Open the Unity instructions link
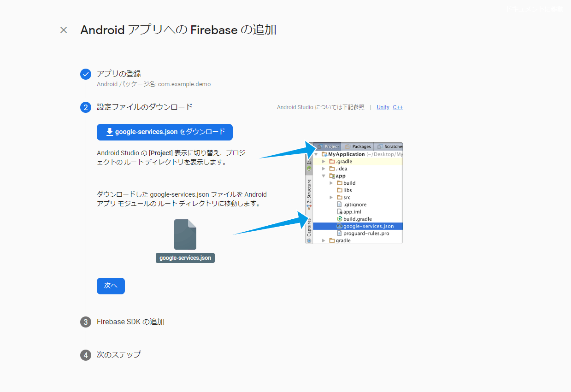This screenshot has height=392, width=571. 383,107
